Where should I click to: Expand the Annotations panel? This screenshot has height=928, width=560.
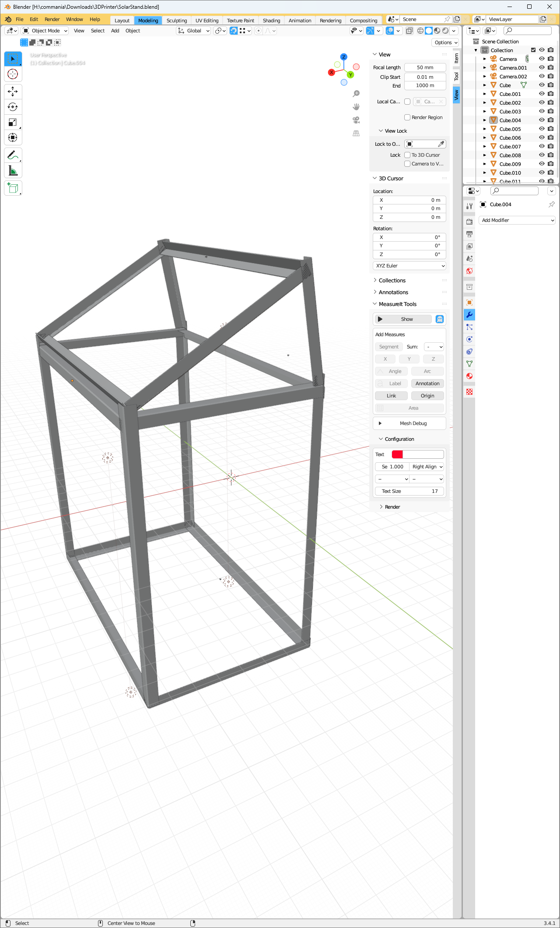(393, 292)
